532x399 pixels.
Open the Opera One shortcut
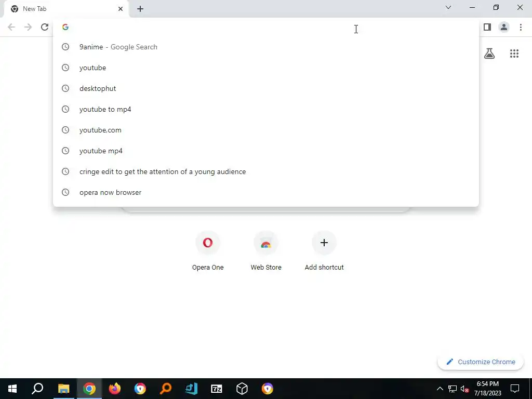208,251
